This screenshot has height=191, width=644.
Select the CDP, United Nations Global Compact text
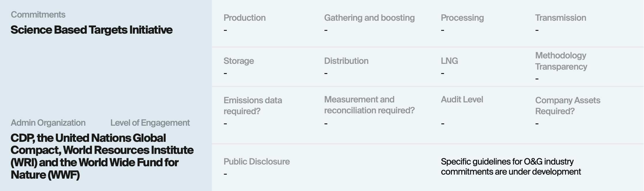pyautogui.click(x=102, y=156)
